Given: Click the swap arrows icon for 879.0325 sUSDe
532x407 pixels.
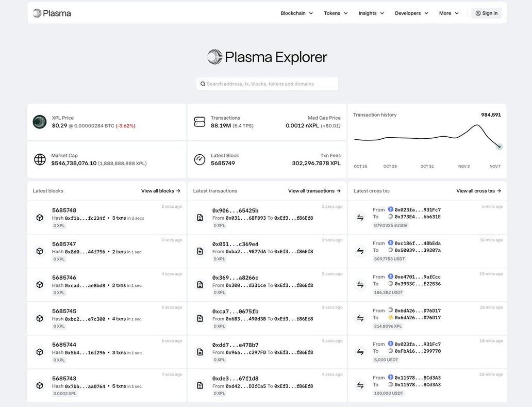Looking at the screenshot, I should (360, 218).
